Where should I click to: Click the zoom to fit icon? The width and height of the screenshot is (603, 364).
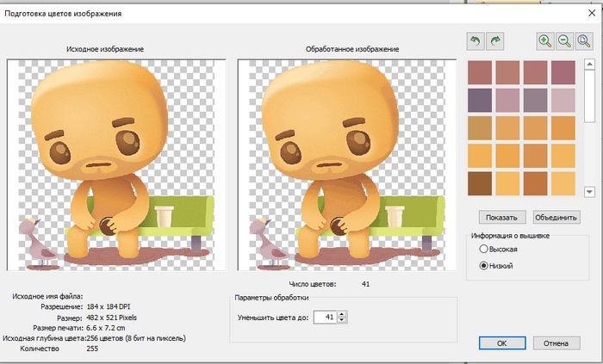(584, 41)
